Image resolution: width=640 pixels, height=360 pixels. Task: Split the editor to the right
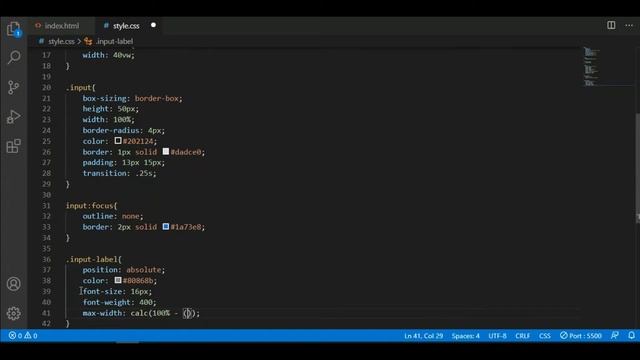pyautogui.click(x=611, y=25)
